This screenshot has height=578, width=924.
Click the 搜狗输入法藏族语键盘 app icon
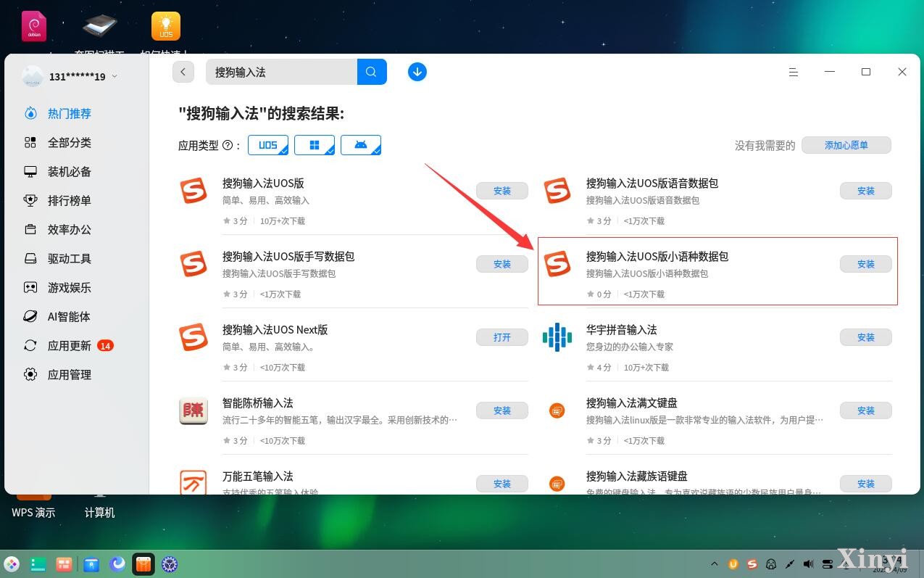click(x=557, y=484)
